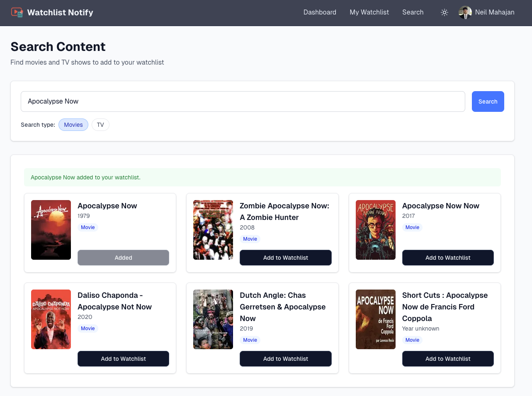Screen dimensions: 532x396
Task: Select the Movies search type filter
Action: (73, 125)
